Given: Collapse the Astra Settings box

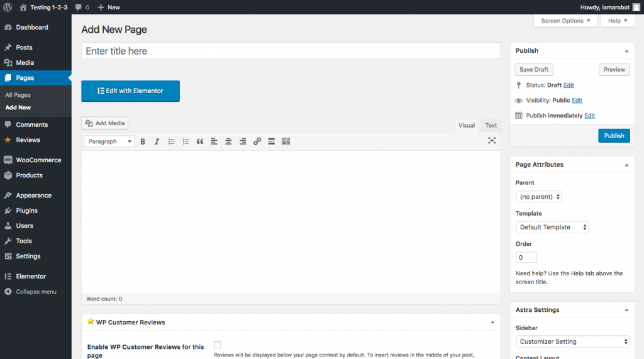Looking at the screenshot, I should (x=626, y=310).
